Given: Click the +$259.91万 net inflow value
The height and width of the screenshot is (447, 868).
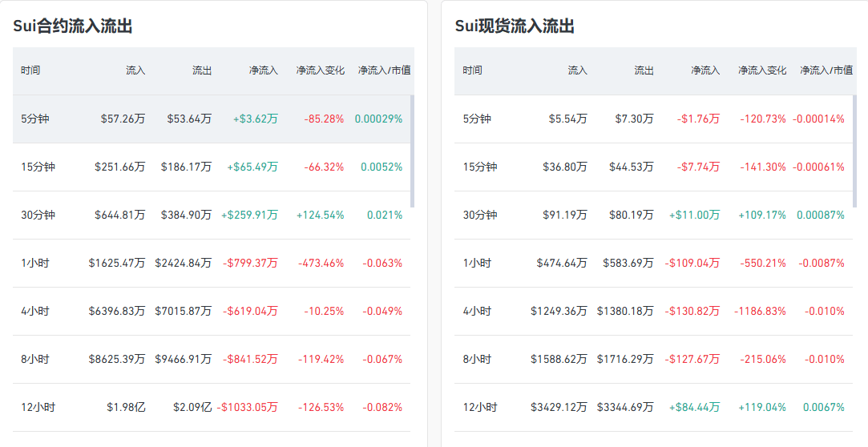Looking at the screenshot, I should (x=249, y=215).
